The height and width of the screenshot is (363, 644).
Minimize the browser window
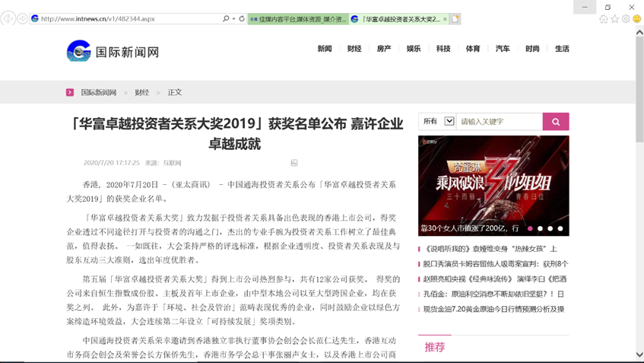585,7
